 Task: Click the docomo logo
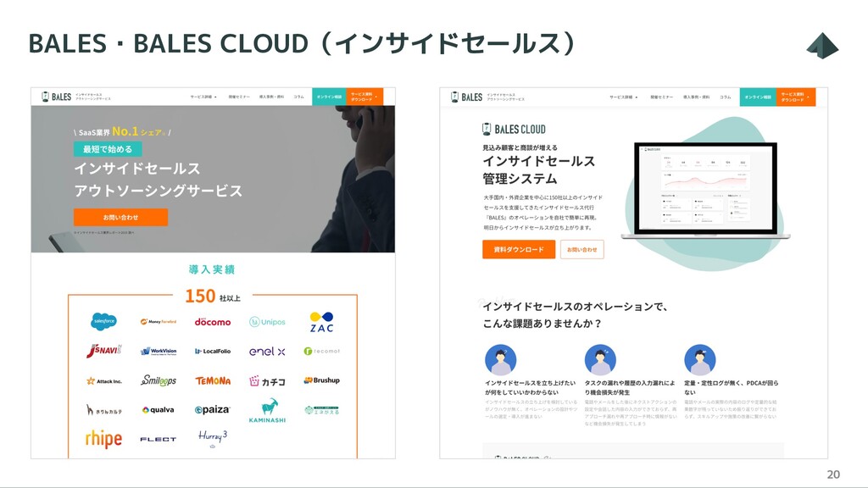tap(213, 321)
